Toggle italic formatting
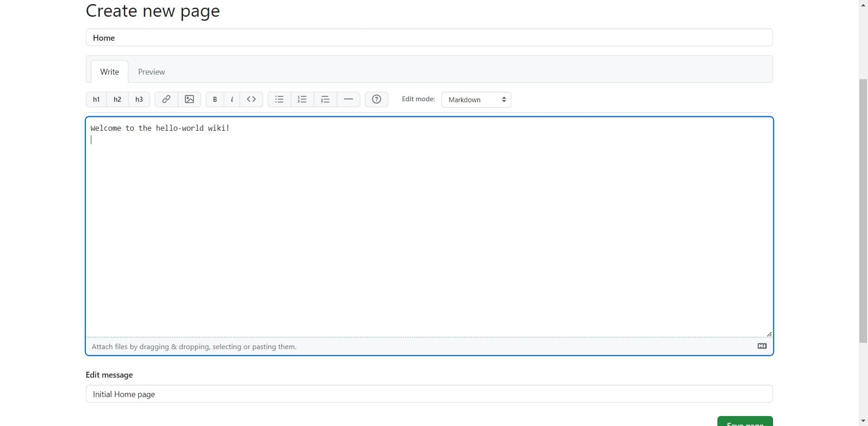The width and height of the screenshot is (868, 426). (231, 99)
